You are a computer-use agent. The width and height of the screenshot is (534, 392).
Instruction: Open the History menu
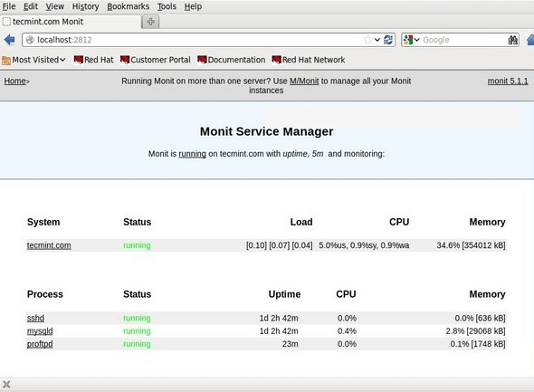coord(85,6)
